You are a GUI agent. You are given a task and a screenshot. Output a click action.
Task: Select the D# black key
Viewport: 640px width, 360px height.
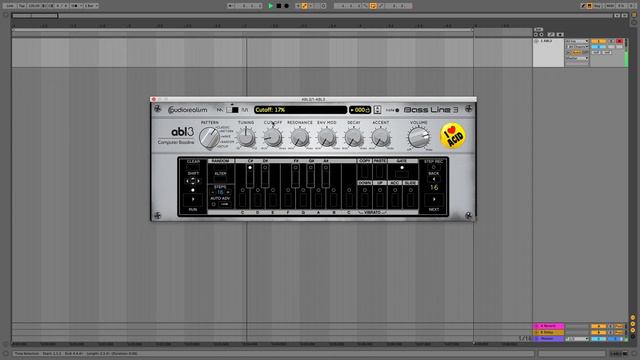pyautogui.click(x=265, y=176)
